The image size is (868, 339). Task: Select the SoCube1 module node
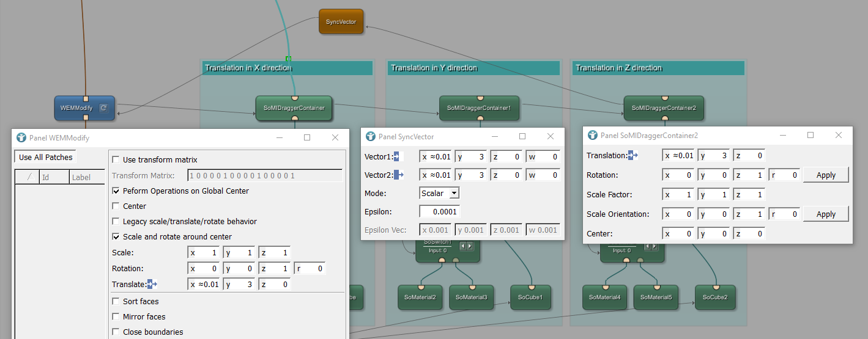[532, 297]
